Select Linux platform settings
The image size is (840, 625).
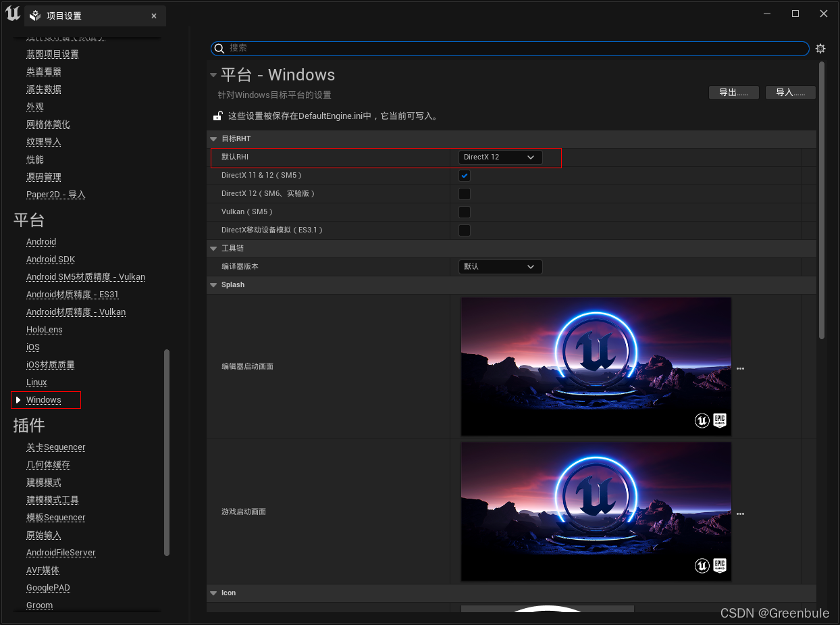(36, 382)
